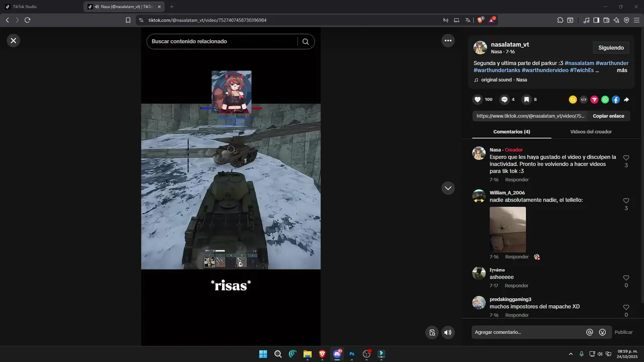Reload the page
644x362 pixels.
(x=27, y=20)
